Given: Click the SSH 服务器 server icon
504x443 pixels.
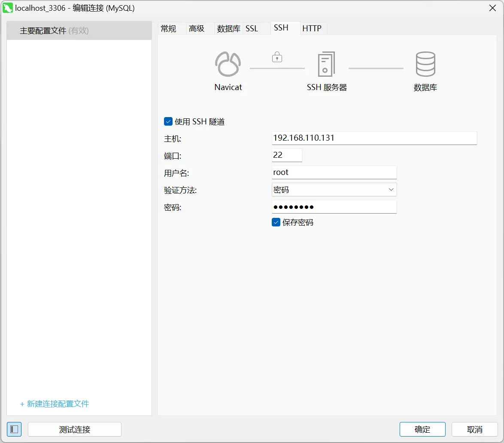Looking at the screenshot, I should pyautogui.click(x=326, y=64).
